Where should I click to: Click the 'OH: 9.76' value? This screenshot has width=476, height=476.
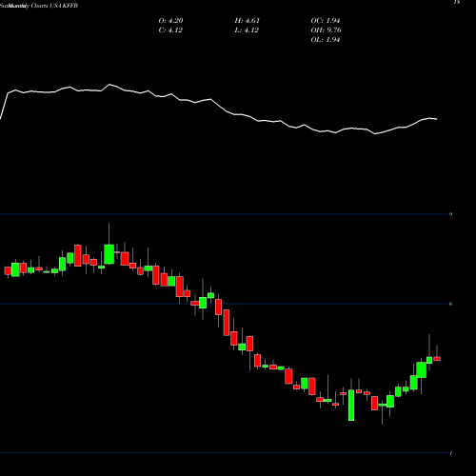pyautogui.click(x=326, y=30)
